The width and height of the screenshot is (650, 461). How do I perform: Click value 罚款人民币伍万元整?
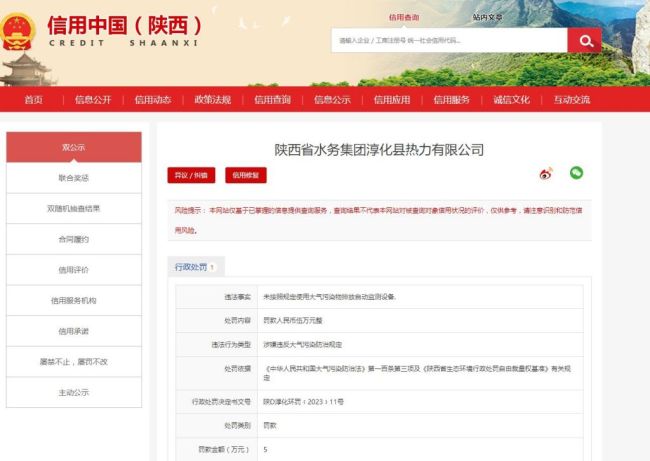point(293,320)
